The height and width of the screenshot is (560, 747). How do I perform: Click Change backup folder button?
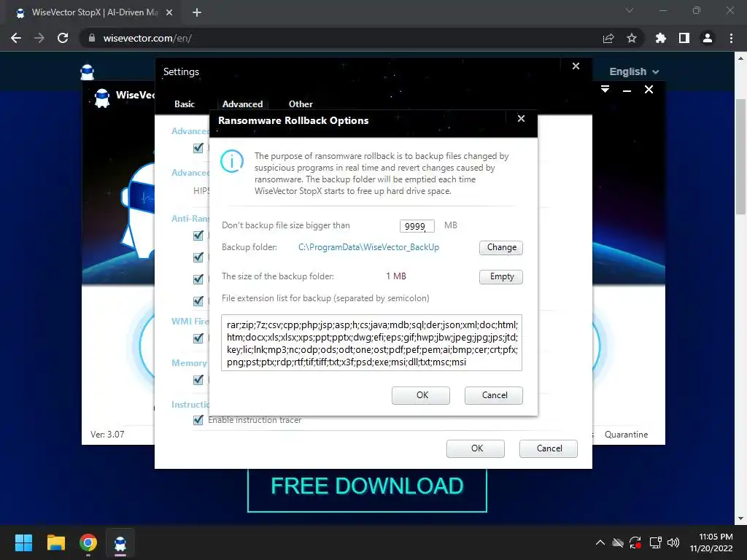point(500,248)
